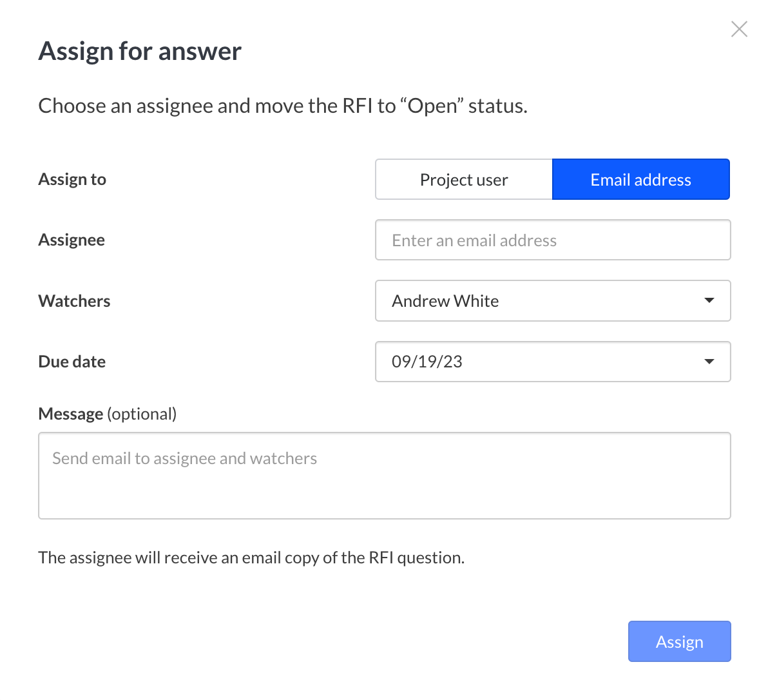Click the RFI email copy note

(x=251, y=558)
